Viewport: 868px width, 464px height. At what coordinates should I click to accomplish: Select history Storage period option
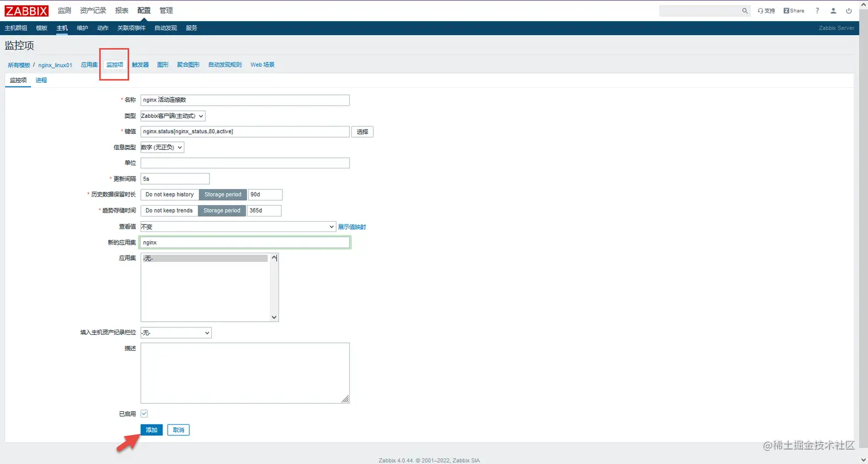pyautogui.click(x=223, y=195)
